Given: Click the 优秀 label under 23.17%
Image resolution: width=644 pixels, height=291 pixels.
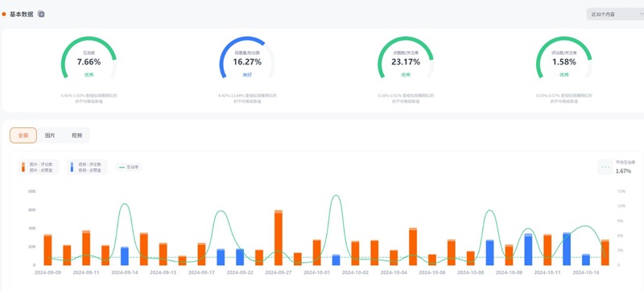Looking at the screenshot, I should click(406, 75).
